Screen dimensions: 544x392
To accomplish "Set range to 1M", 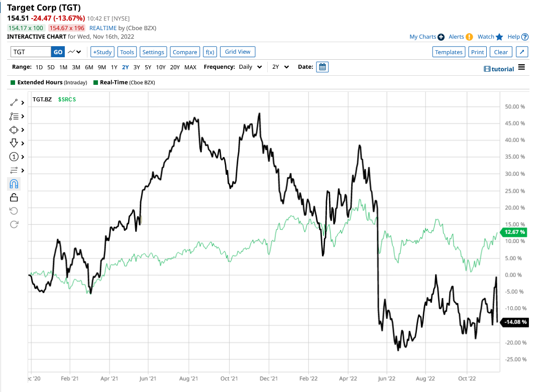I will click(x=63, y=67).
